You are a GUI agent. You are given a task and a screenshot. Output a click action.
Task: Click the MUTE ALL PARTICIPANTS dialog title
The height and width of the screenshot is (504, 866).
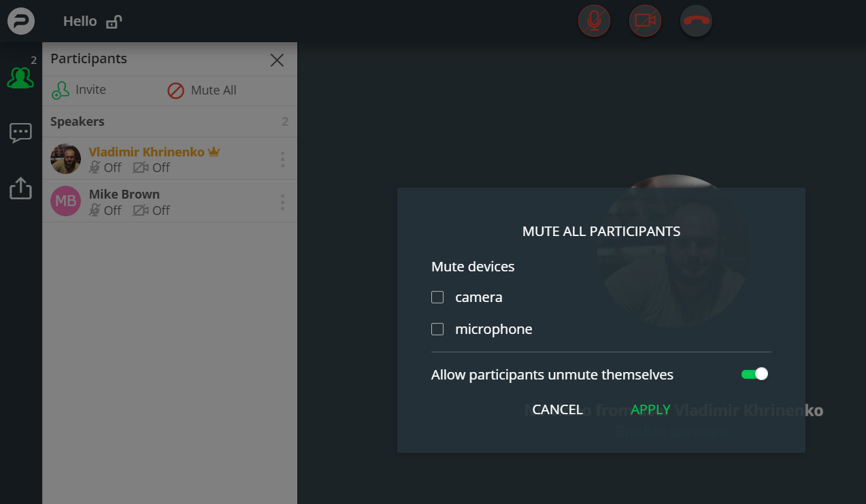(x=601, y=231)
